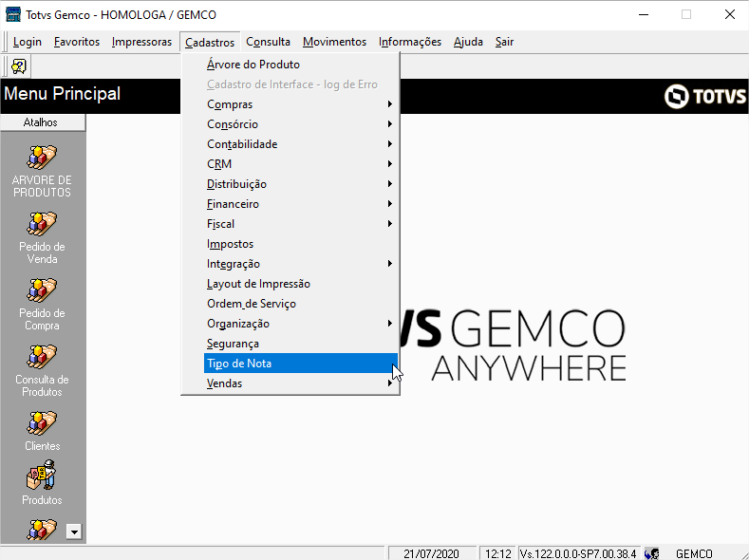Open the Pedido de Compra shortcut

42,305
